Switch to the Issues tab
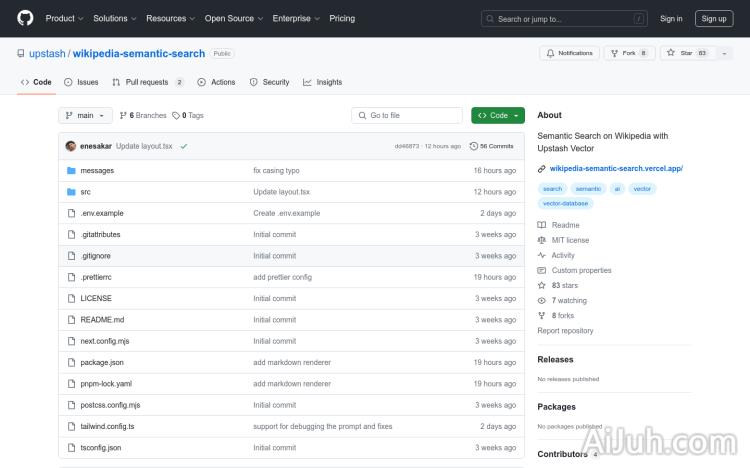750x468 pixels. [81, 82]
